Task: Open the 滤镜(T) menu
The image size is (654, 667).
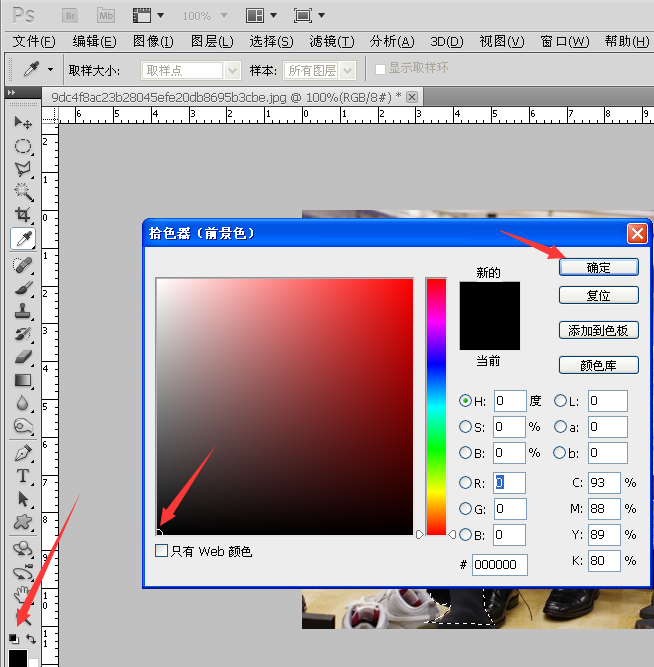Action: pyautogui.click(x=332, y=42)
